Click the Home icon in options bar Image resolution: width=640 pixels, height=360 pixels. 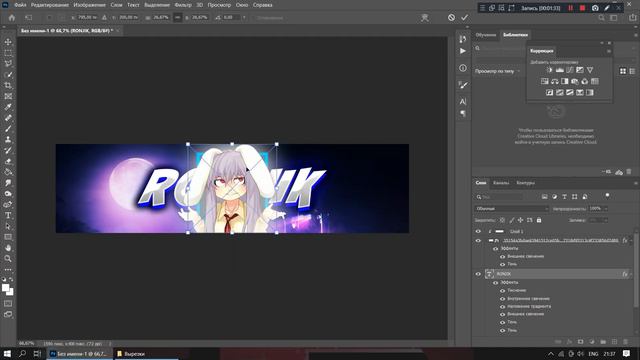(12, 18)
